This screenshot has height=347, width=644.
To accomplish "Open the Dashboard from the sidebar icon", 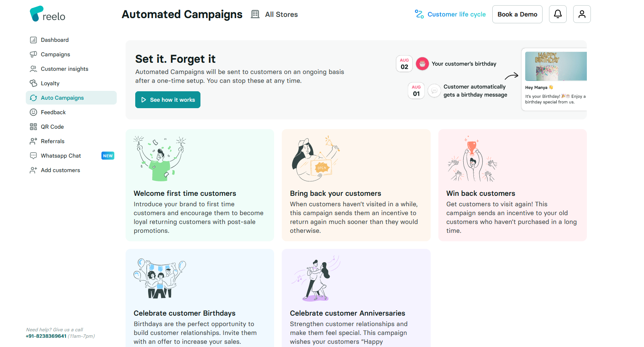I will (x=33, y=40).
